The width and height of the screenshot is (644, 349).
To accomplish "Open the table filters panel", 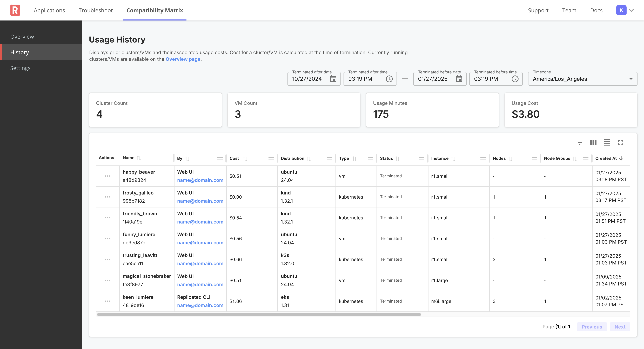I will click(x=580, y=143).
